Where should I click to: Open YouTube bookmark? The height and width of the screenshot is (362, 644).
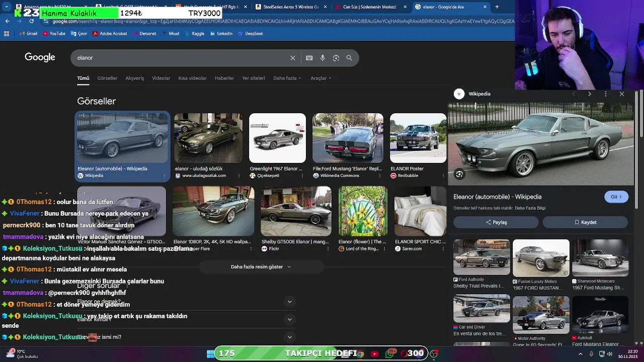point(54,34)
